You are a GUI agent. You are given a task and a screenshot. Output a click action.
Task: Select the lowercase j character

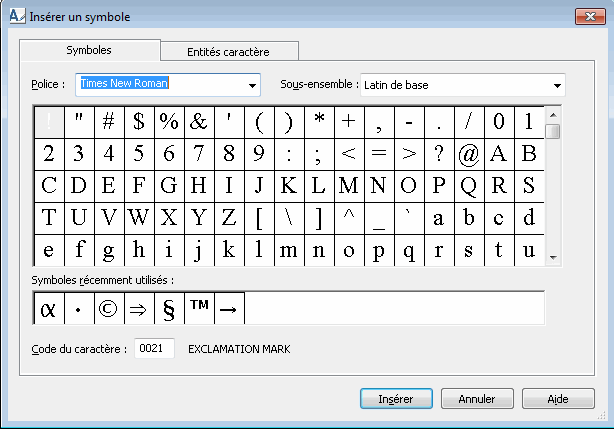click(x=199, y=251)
